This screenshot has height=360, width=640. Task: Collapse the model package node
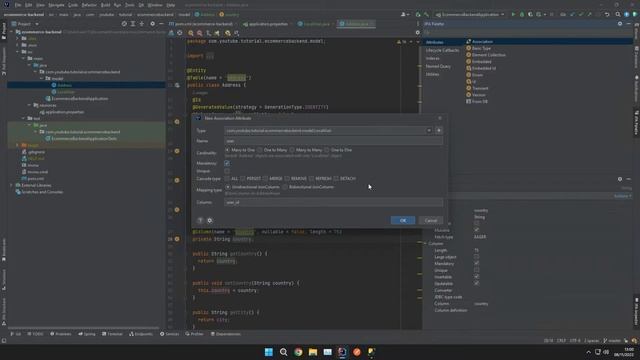click(x=42, y=78)
